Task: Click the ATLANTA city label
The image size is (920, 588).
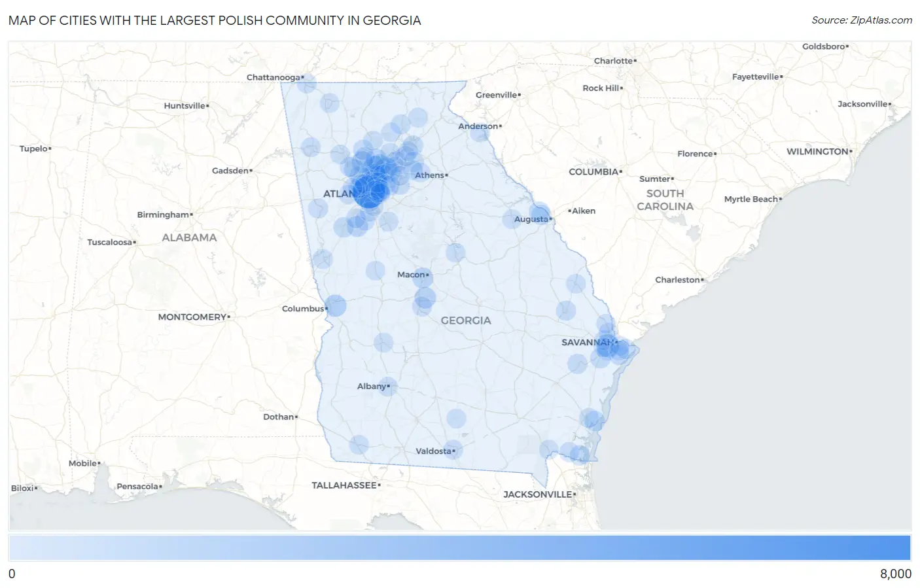Action: tap(340, 194)
